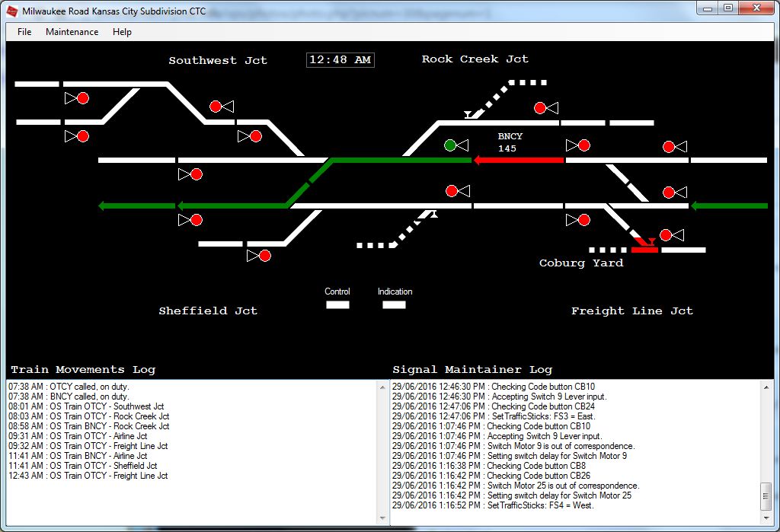
Task: Click the Control indicator lamp
Action: pyautogui.click(x=337, y=304)
